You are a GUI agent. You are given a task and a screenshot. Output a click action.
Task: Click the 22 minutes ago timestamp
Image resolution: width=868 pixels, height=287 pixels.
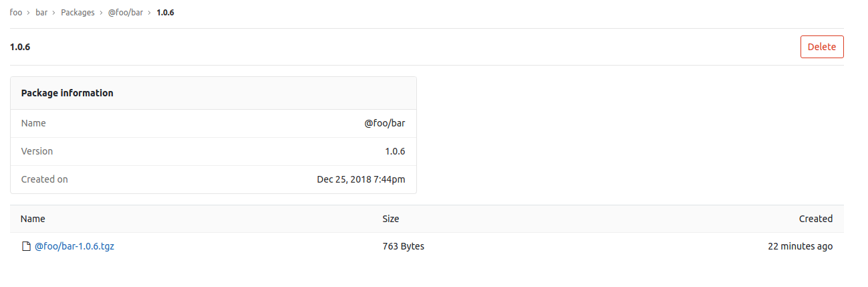click(x=800, y=246)
